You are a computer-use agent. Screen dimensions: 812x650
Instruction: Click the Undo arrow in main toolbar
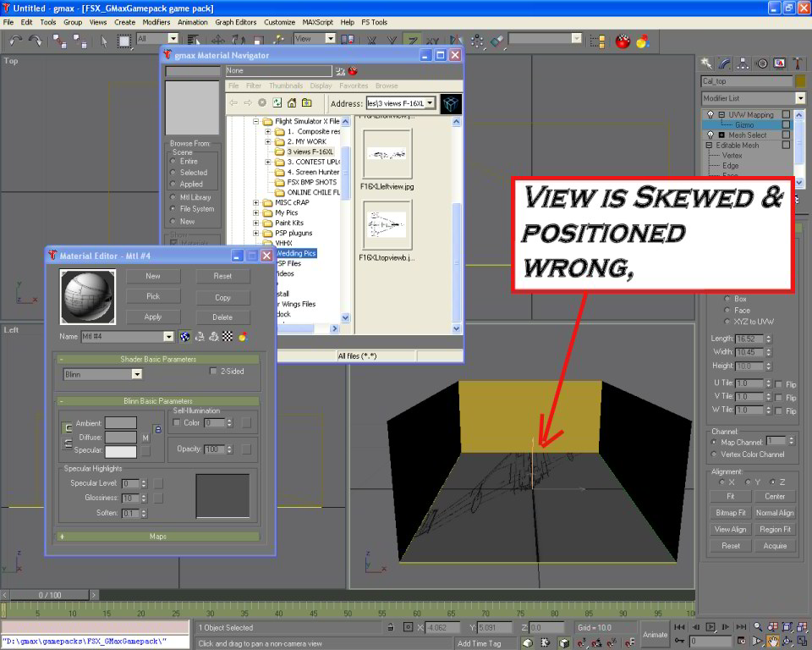pyautogui.click(x=15, y=40)
